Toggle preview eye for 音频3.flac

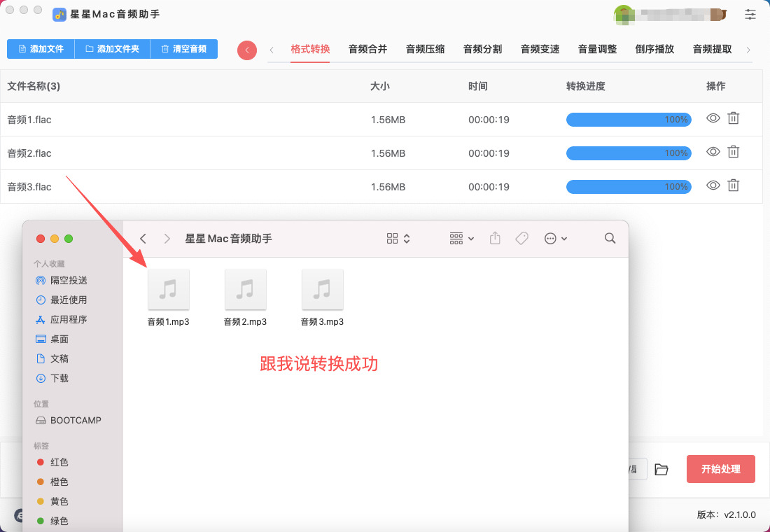pos(713,185)
